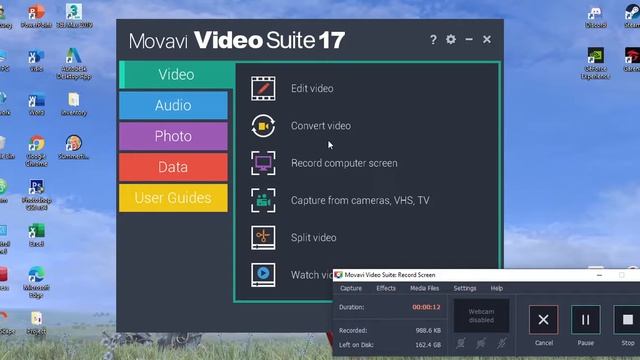Cancel the recording with the X button
Screen dimensions: 640x360
(543, 320)
